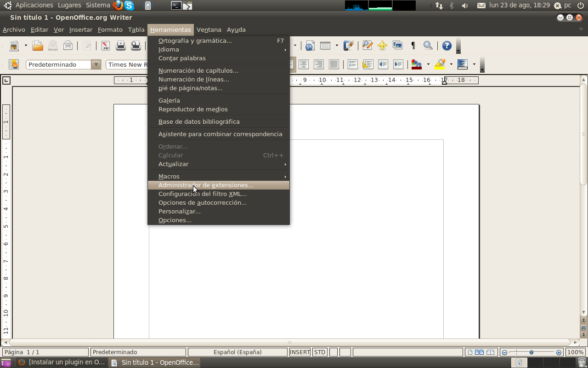
Task: Toggle INSERT mode in status bar
Action: [x=300, y=352]
